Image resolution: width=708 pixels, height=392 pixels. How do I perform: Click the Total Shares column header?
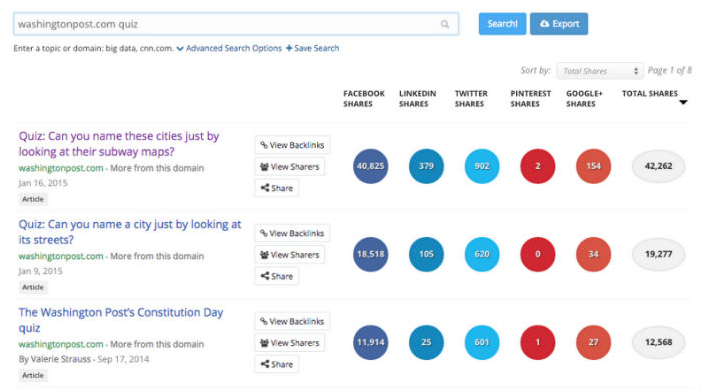[650, 93]
